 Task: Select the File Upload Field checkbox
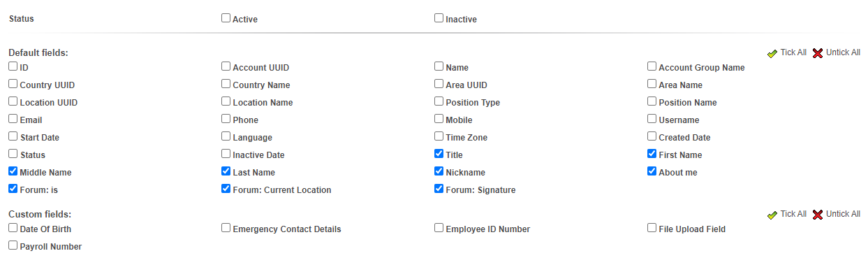(x=652, y=228)
